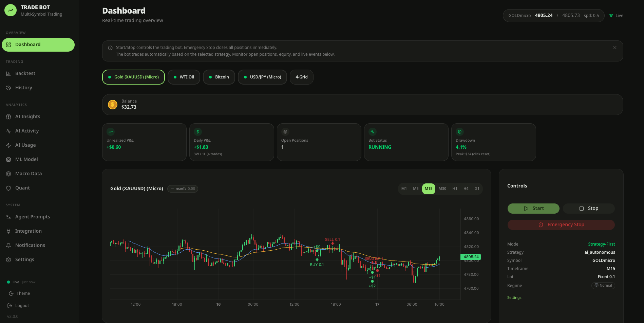Click the info icon in the banner
Screen dimensions: 644x323
110,48
